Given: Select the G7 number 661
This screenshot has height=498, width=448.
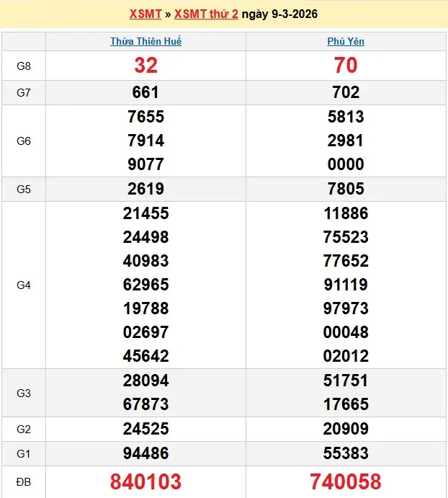Looking at the screenshot, I should [x=145, y=92].
